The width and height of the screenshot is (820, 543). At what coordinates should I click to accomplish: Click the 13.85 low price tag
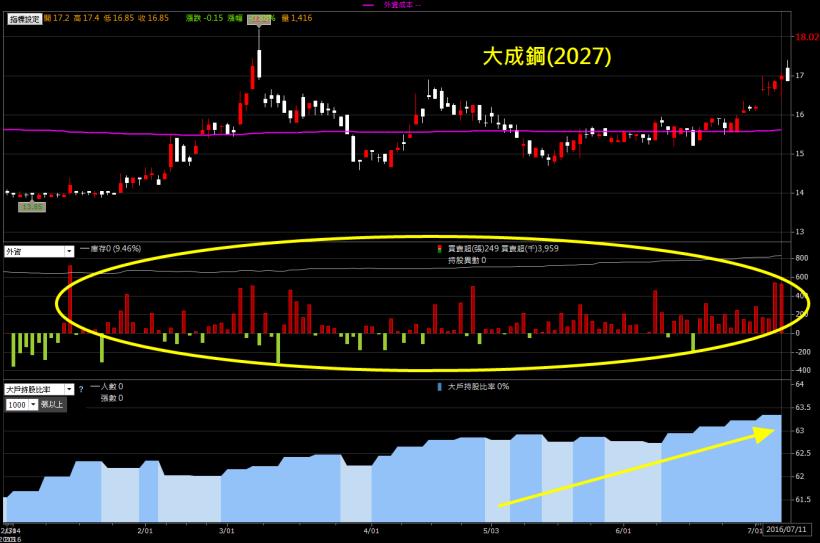(32, 207)
